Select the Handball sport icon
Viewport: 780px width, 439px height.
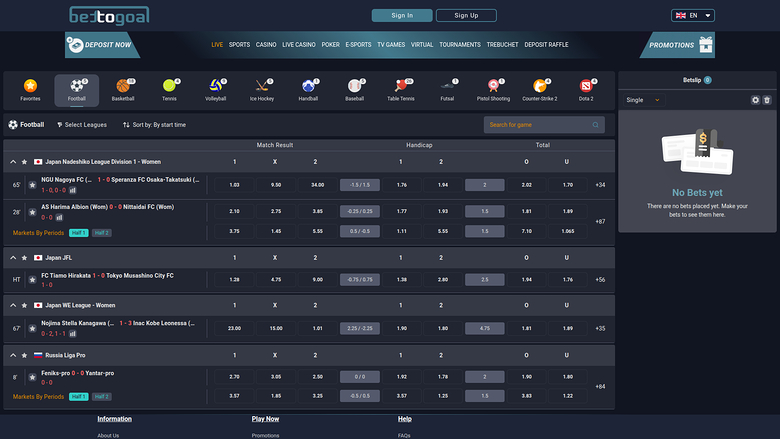(x=308, y=90)
